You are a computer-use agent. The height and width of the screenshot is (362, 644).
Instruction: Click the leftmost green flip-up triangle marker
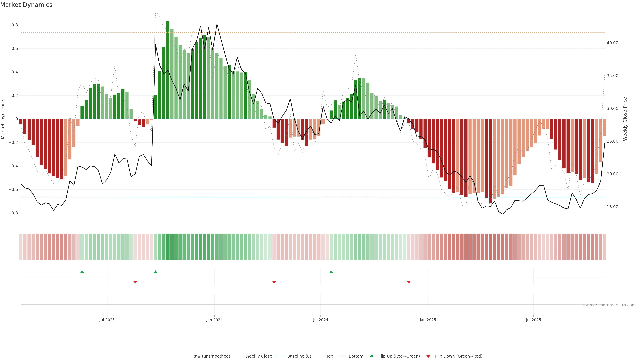tap(82, 272)
